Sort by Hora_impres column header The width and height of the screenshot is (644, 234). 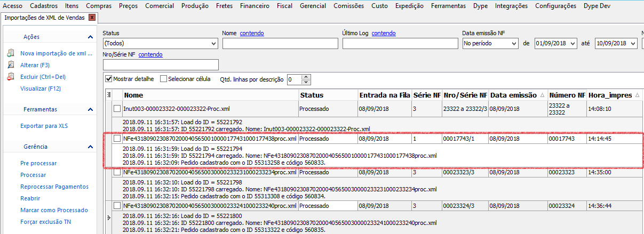tap(615, 95)
